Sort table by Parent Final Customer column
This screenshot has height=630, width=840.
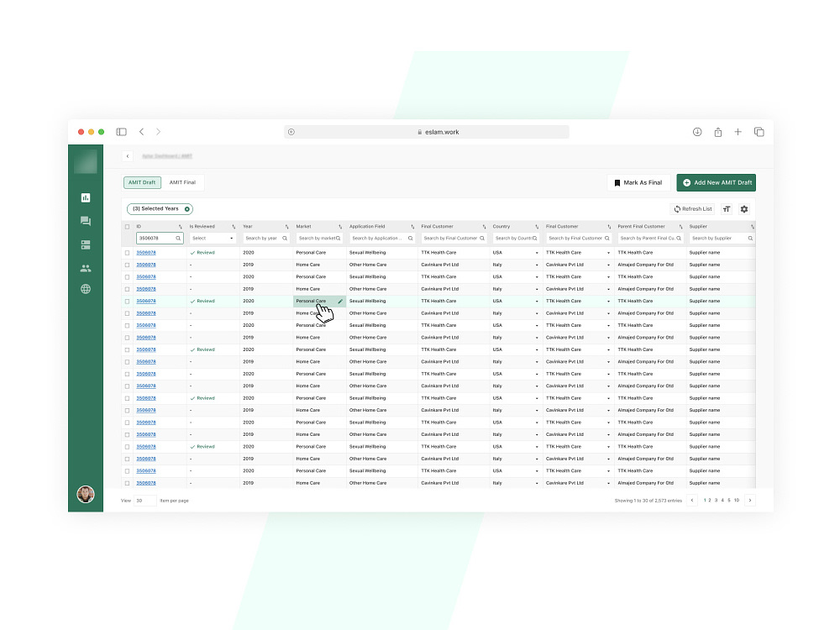point(681,227)
